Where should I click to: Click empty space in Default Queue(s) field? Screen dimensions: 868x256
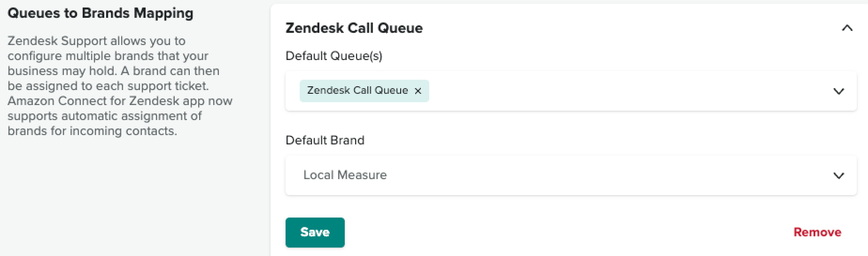tap(625, 91)
